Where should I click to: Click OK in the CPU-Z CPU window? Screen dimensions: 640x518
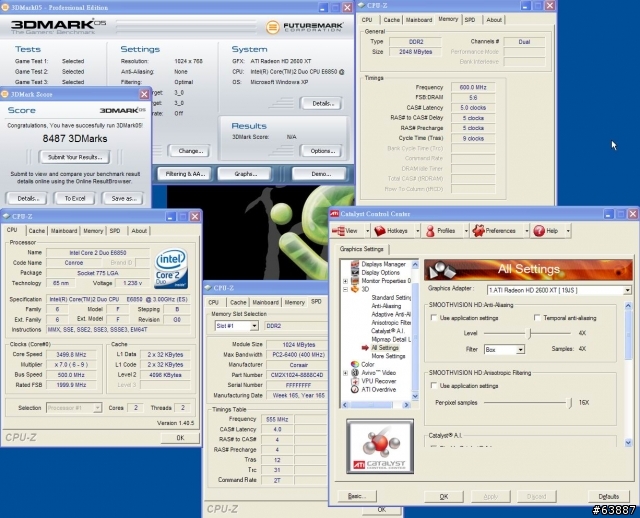[x=180, y=438]
